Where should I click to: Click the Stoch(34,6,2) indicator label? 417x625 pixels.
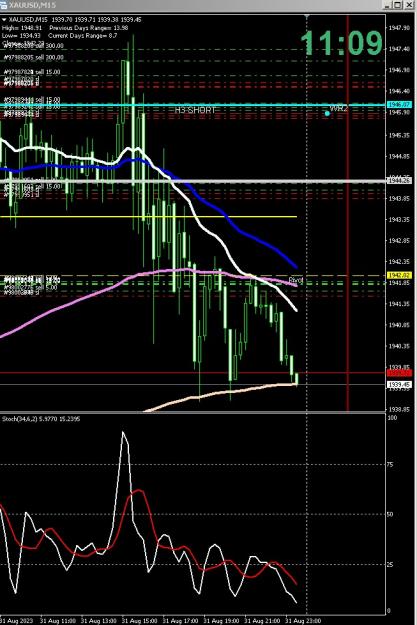tap(41, 419)
